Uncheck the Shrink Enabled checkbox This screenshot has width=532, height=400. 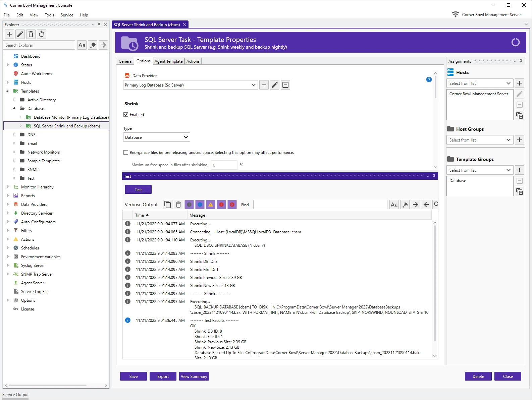(126, 115)
